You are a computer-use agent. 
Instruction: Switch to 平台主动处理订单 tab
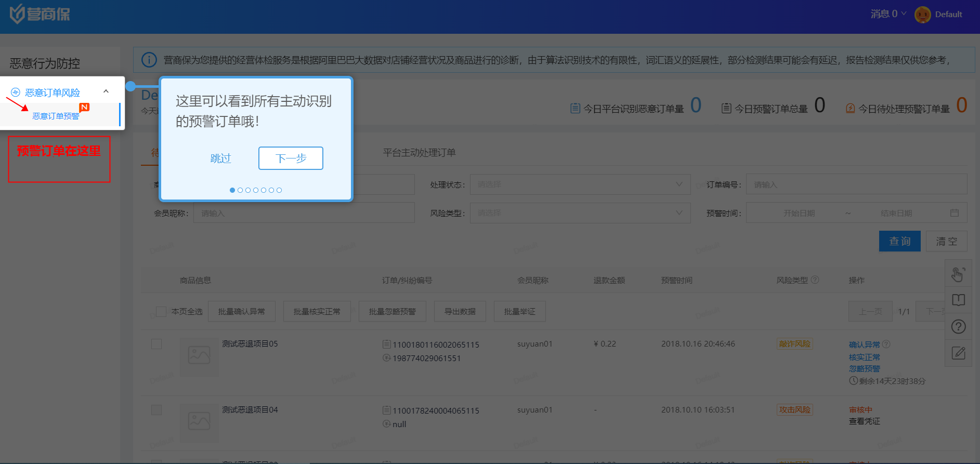pos(419,152)
